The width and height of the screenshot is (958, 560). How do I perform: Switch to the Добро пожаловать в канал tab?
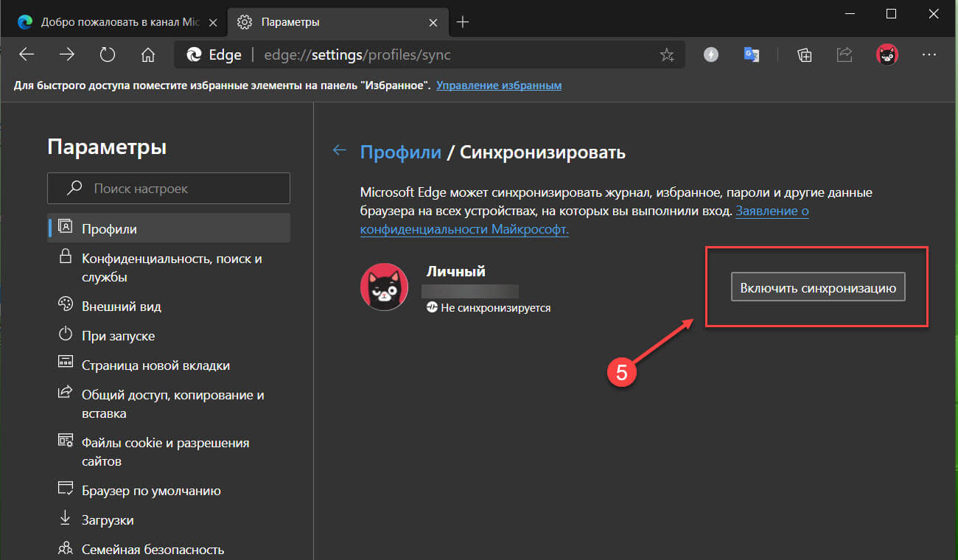(x=116, y=22)
